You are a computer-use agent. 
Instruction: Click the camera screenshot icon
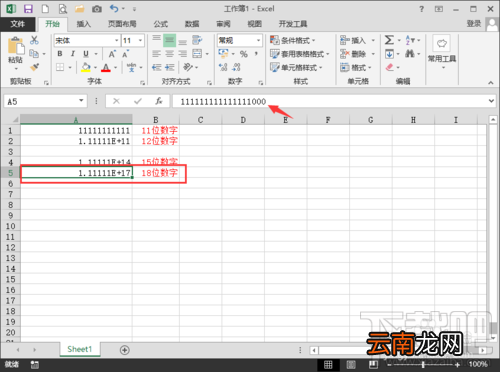[x=97, y=9]
